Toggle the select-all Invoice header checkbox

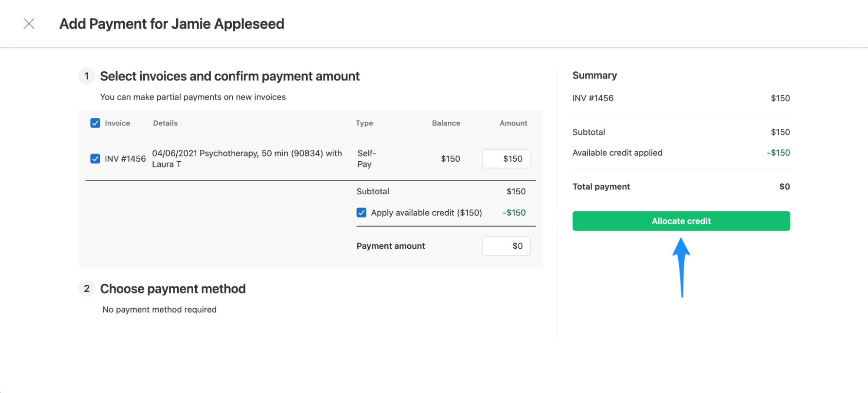coord(95,123)
